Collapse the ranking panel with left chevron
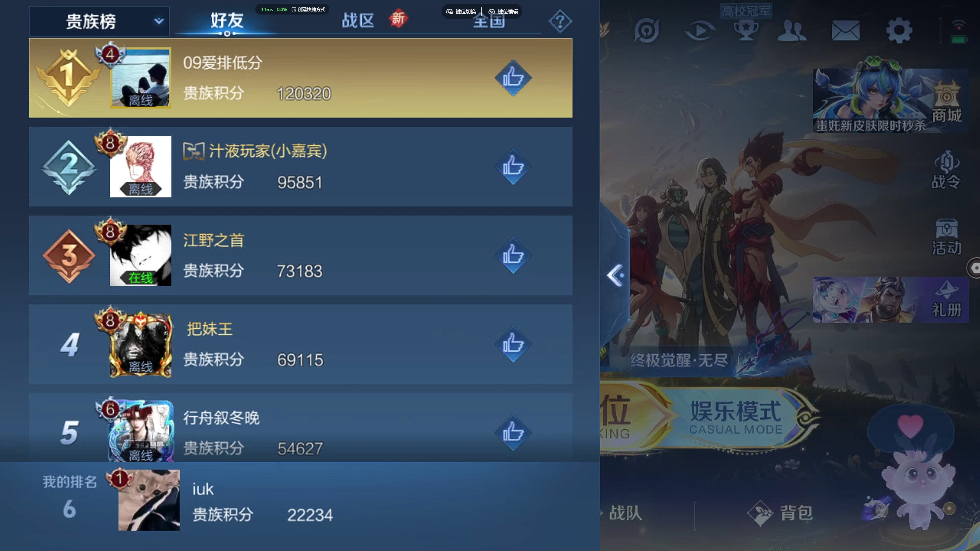Screen dimensions: 980x551 [x=616, y=275]
